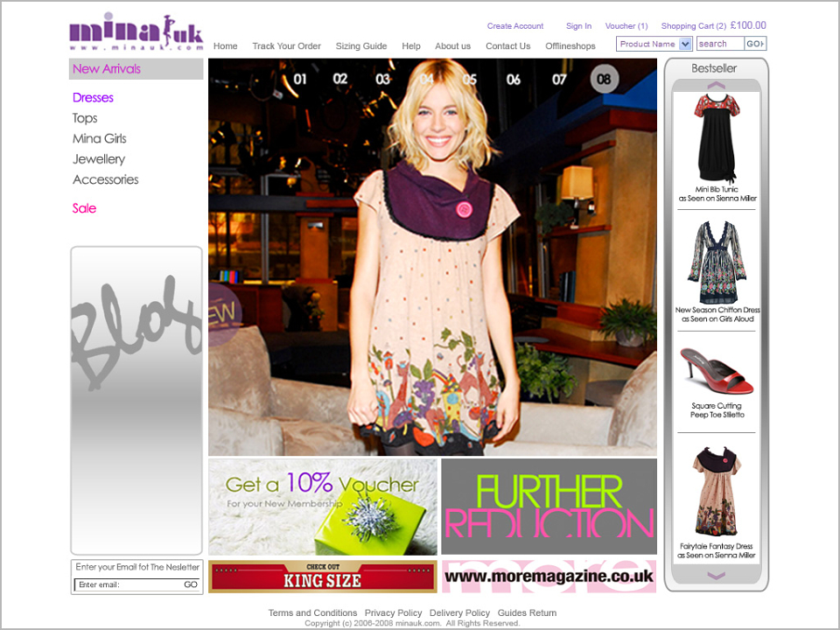The image size is (840, 630).
Task: Click the King Size banner
Action: tap(323, 577)
